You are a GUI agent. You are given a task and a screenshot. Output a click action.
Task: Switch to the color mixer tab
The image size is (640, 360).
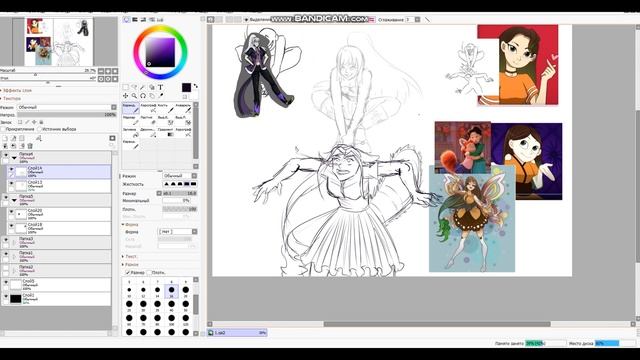pyautogui.click(x=152, y=19)
